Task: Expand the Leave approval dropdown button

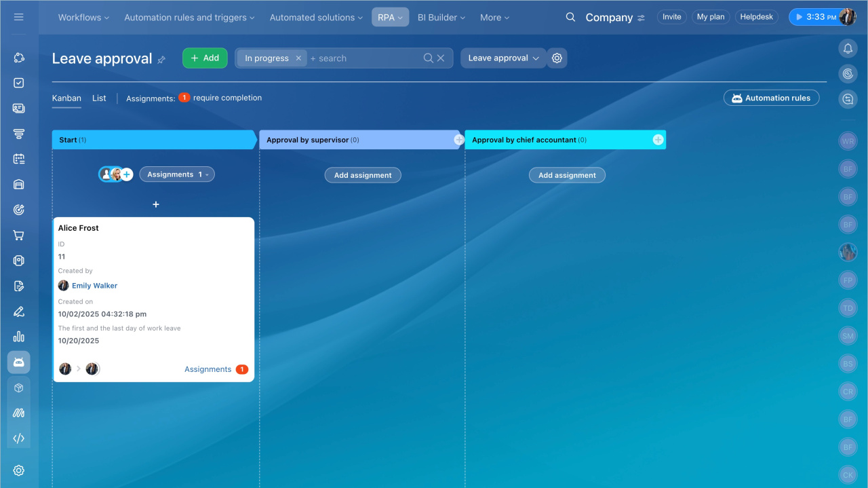Action: click(x=503, y=58)
